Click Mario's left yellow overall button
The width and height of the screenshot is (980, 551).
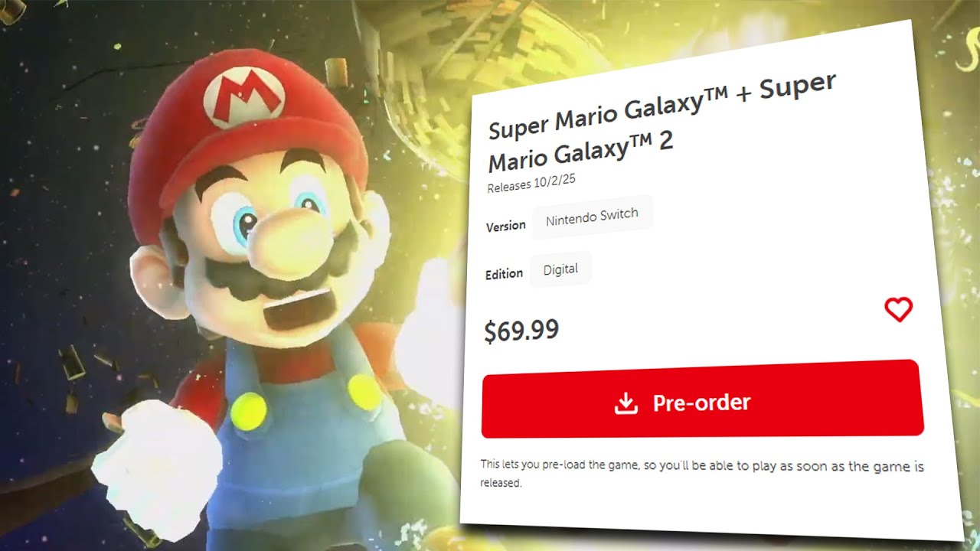249,409
